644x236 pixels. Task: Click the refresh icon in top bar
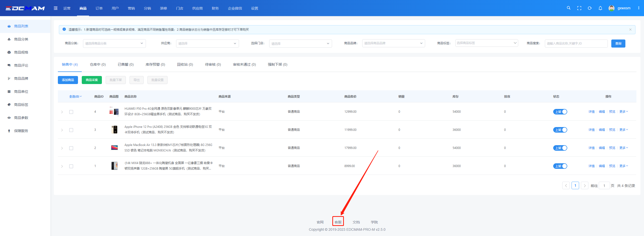(590, 8)
